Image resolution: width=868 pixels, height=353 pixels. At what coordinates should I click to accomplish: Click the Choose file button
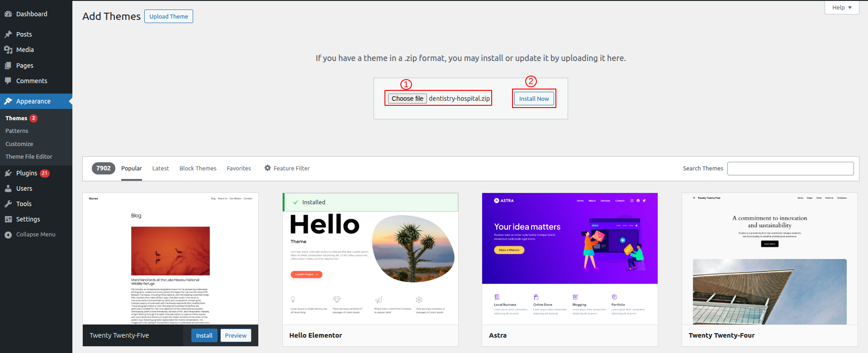[407, 99]
